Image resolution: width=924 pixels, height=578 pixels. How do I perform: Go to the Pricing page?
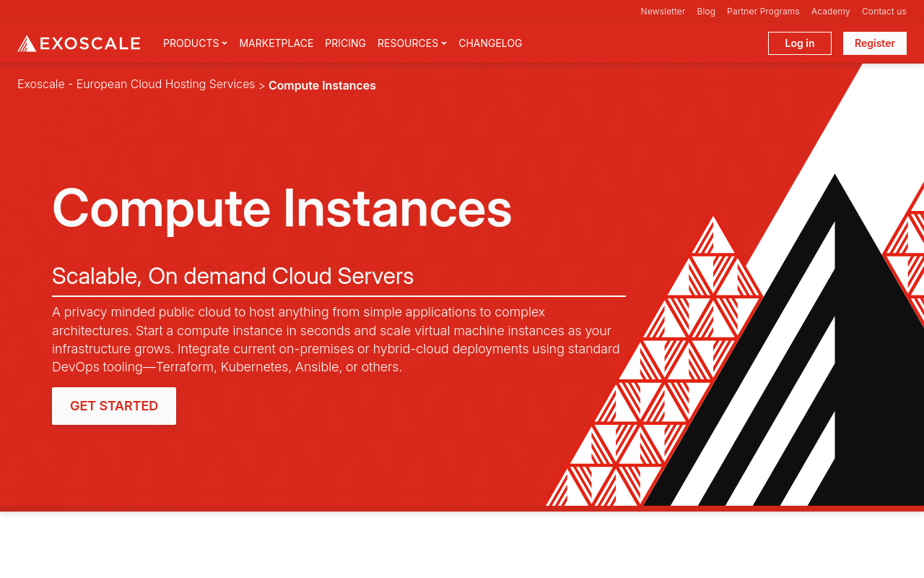tap(345, 43)
